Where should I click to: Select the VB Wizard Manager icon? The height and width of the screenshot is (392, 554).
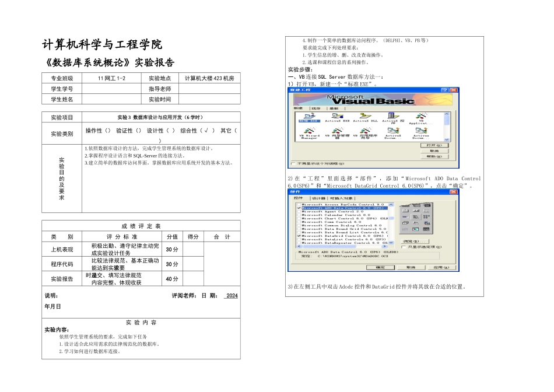pos(310,133)
